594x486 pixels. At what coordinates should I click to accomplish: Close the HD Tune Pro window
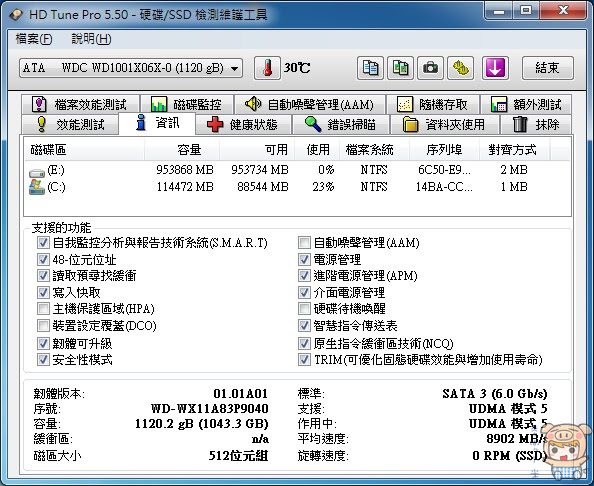563,11
